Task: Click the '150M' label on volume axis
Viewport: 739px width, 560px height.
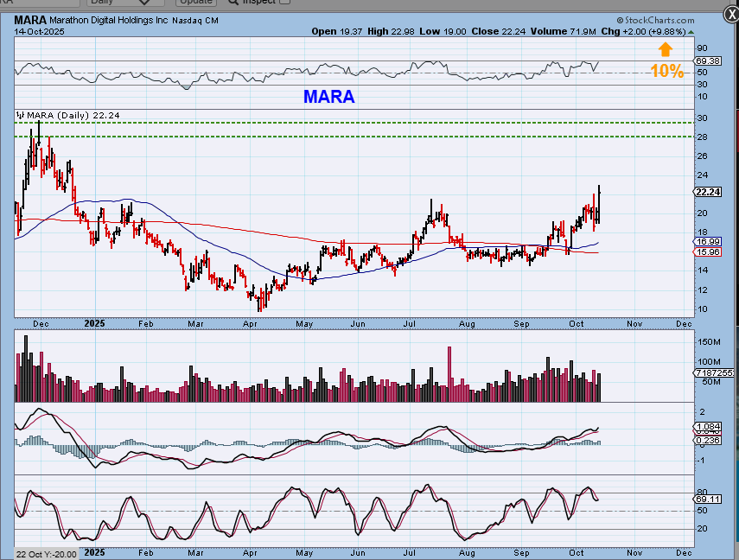Action: 709,341
